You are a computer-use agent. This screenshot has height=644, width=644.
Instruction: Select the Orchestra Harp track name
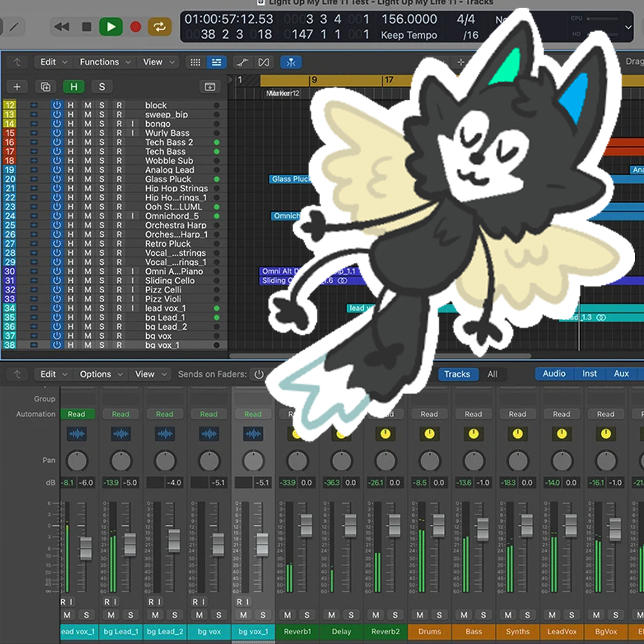pyautogui.click(x=175, y=225)
